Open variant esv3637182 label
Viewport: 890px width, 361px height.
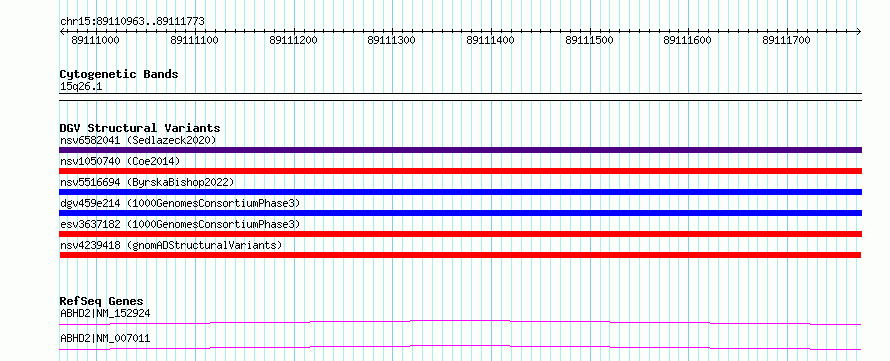point(180,224)
